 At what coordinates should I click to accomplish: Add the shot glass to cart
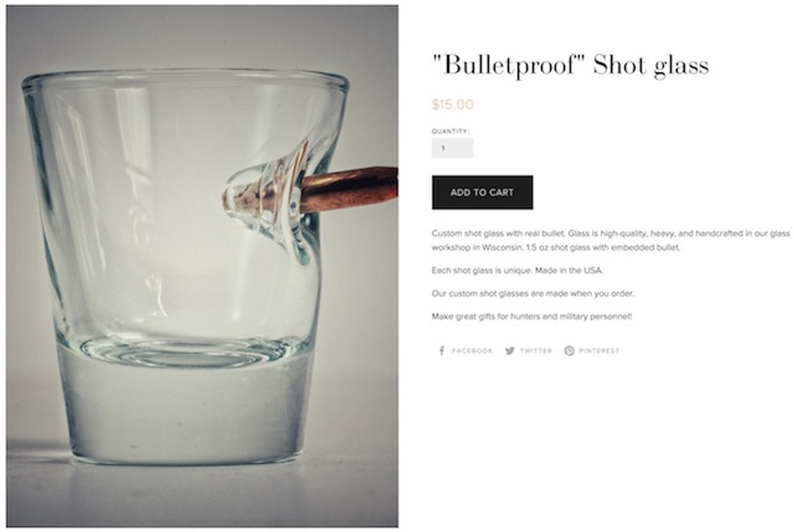point(482,192)
